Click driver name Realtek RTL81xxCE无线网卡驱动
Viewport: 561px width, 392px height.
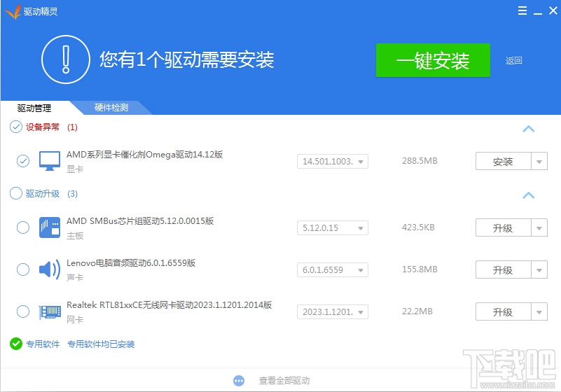click(169, 304)
